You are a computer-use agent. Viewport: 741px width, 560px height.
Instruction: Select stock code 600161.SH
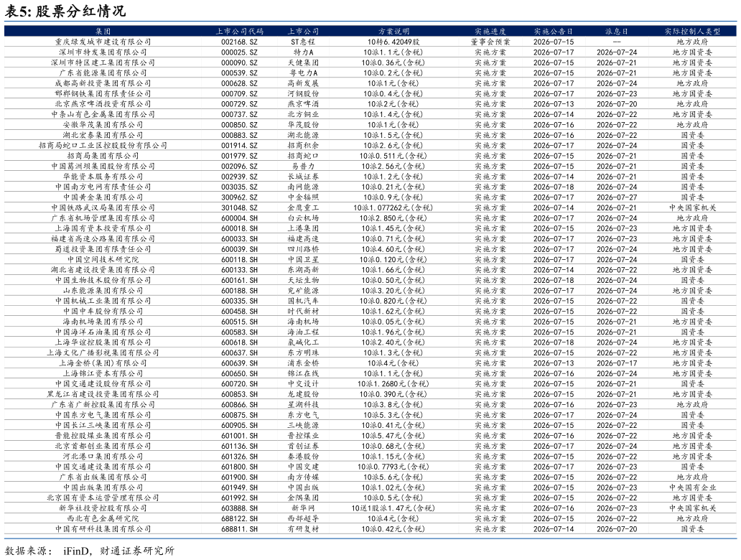click(239, 280)
